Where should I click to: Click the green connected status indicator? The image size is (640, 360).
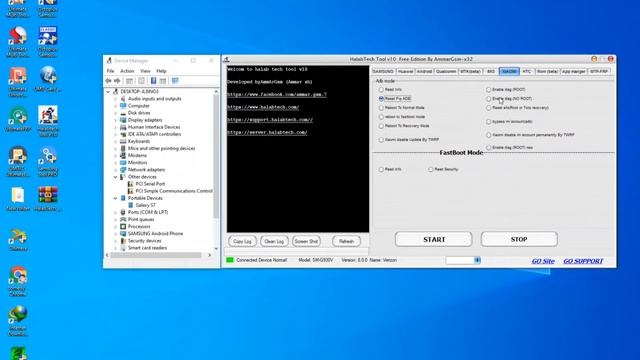tap(230, 260)
